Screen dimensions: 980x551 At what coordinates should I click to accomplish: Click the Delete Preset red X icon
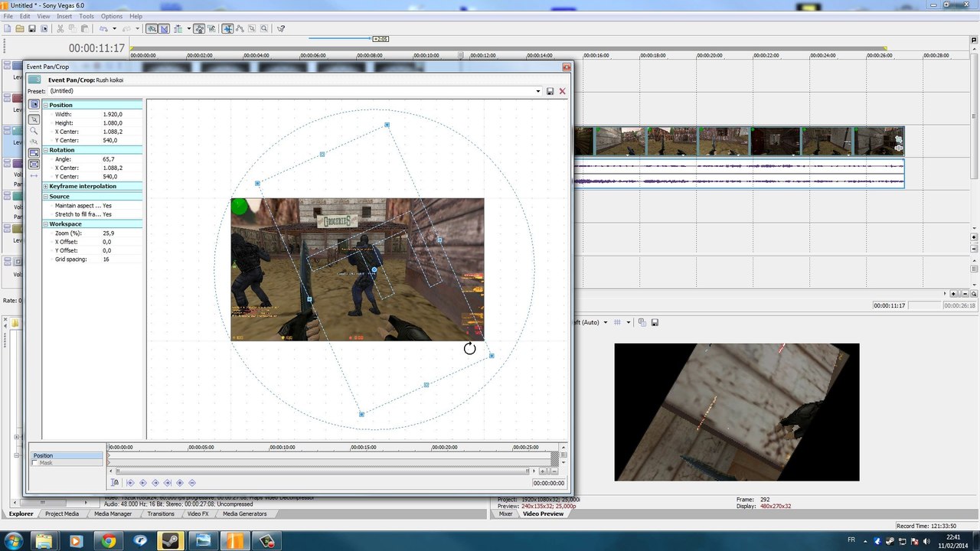tap(562, 91)
